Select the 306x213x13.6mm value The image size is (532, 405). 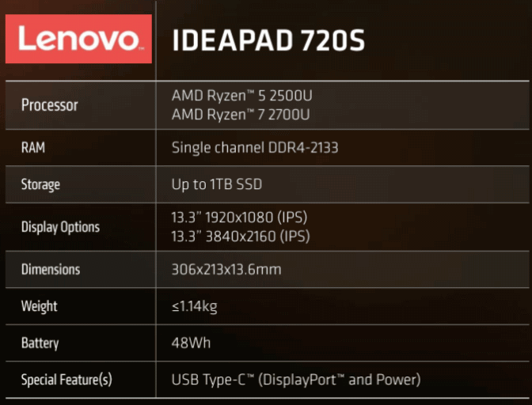click(226, 270)
